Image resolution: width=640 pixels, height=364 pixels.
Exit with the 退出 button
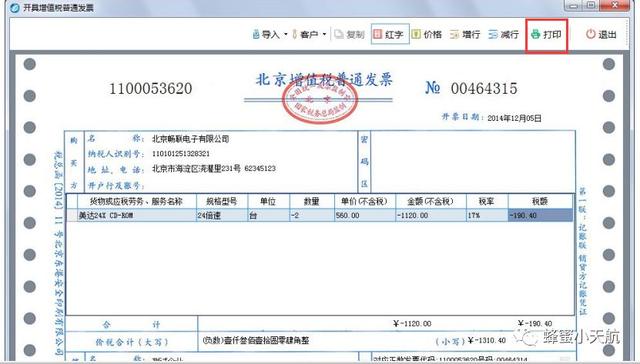coord(601,34)
